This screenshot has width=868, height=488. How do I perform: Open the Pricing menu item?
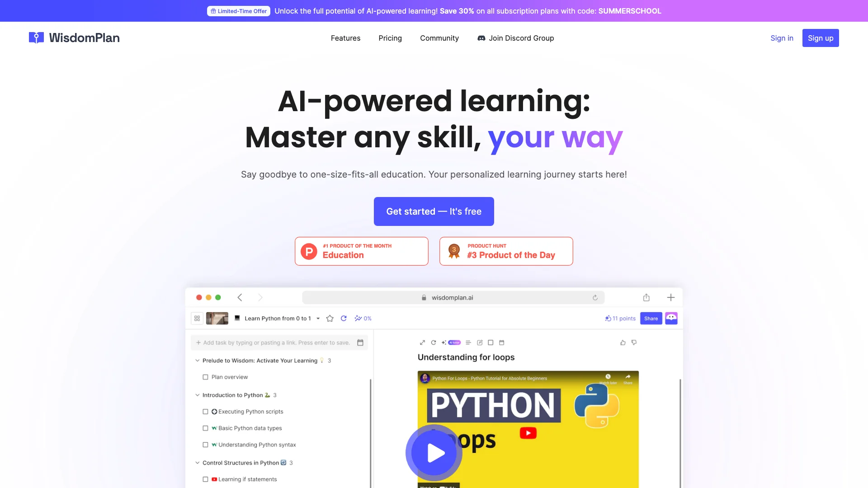(x=390, y=38)
